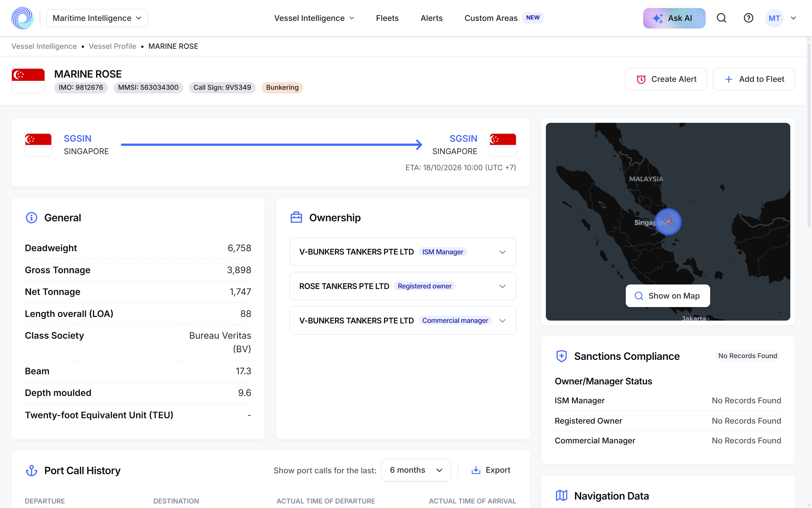
Task: Go to Alerts in top navigation
Action: point(431,18)
